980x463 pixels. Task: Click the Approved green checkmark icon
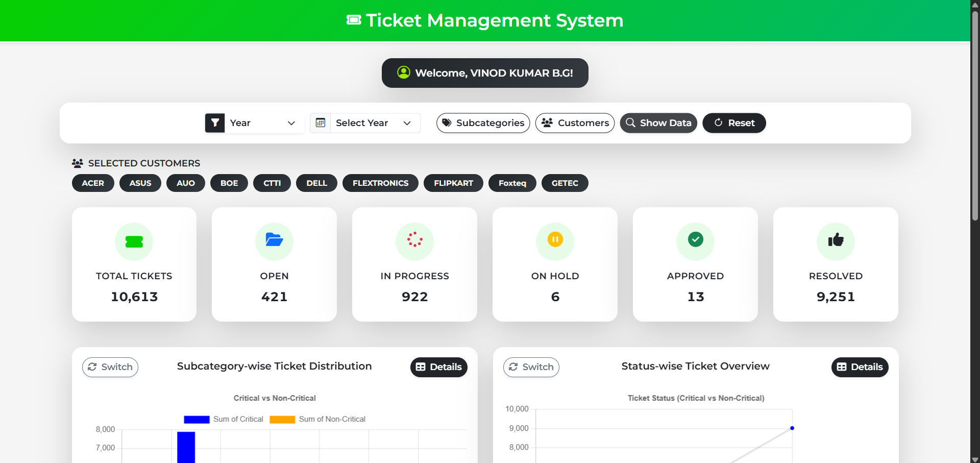point(696,239)
